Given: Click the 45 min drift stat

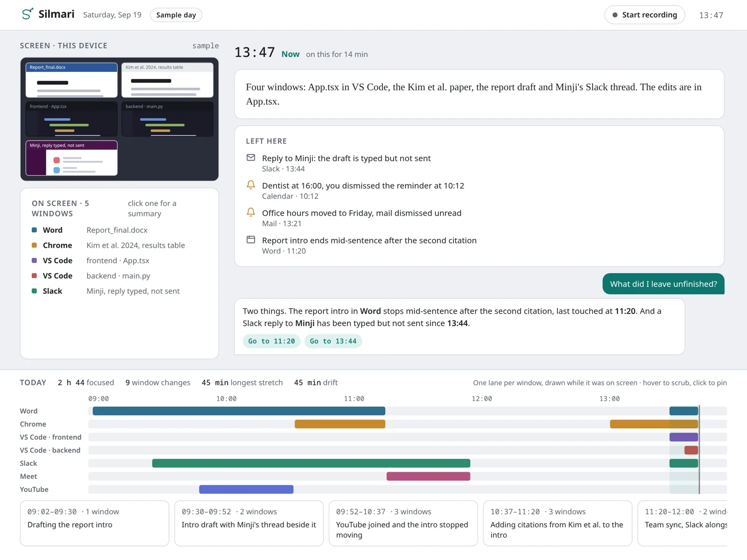Looking at the screenshot, I should 316,383.
